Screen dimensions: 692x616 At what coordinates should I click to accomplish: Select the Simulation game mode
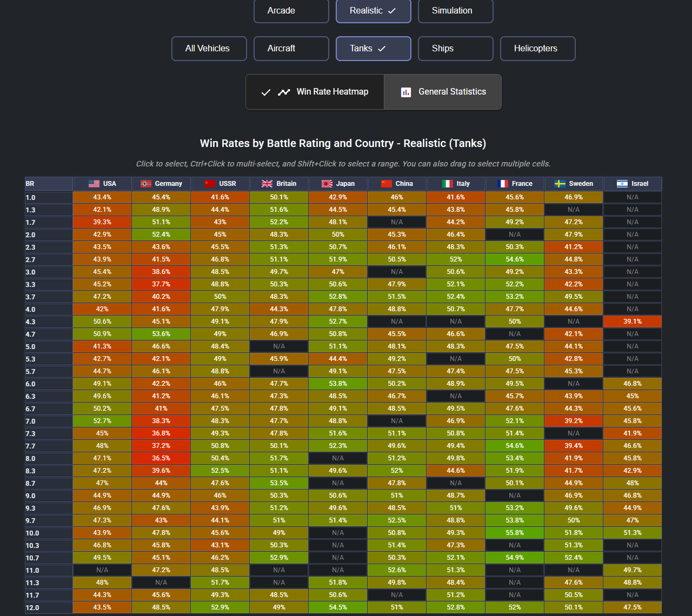pos(456,11)
